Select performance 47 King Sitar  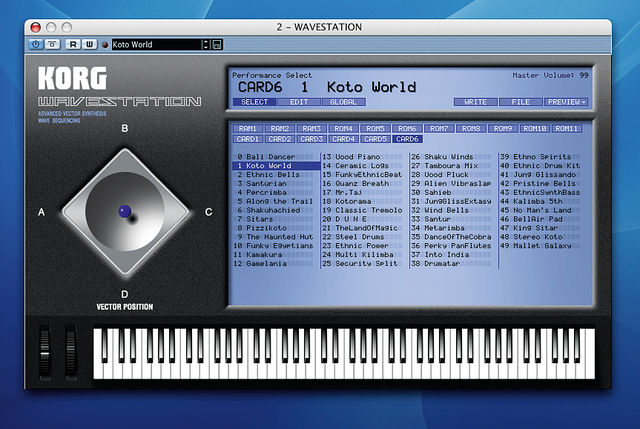click(x=543, y=228)
